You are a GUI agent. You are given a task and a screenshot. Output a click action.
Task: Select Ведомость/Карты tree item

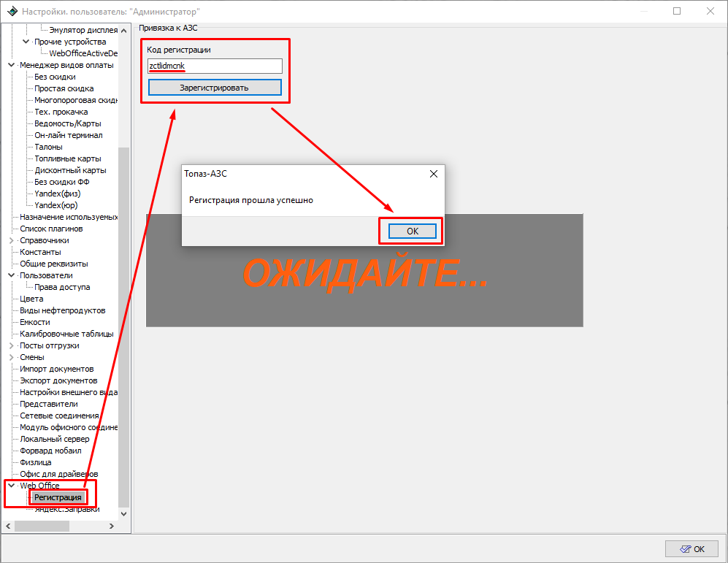coord(68,123)
